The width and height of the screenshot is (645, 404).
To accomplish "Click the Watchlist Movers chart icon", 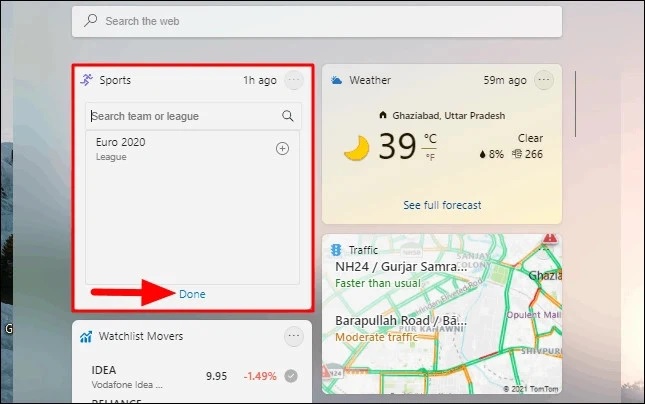I will click(x=86, y=337).
